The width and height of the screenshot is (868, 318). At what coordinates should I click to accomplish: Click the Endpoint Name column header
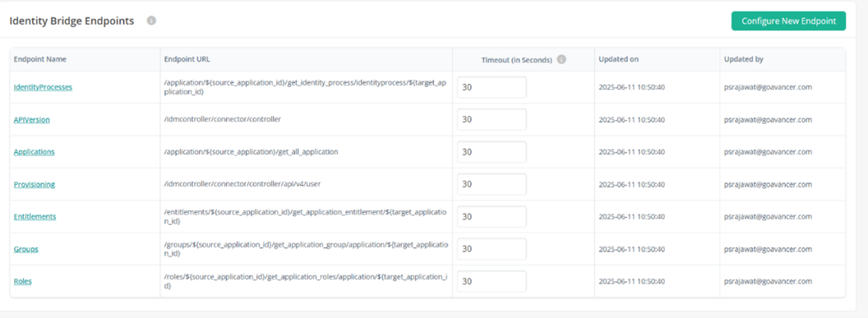(40, 59)
